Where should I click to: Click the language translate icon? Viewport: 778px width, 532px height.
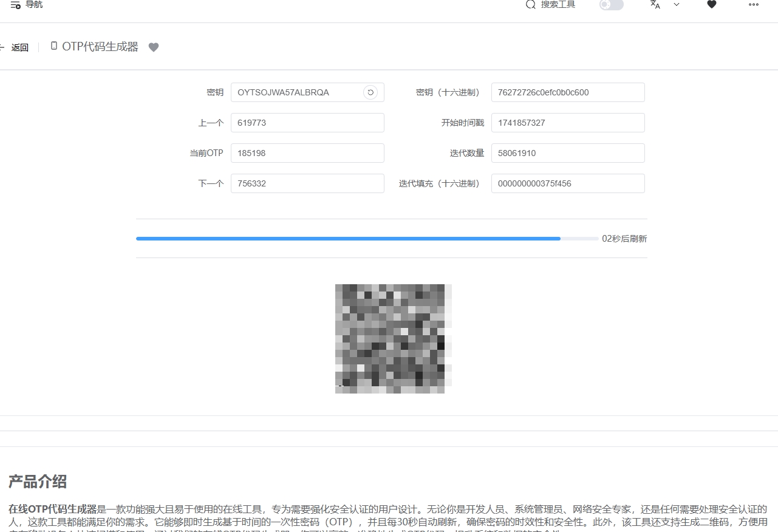pos(655,5)
